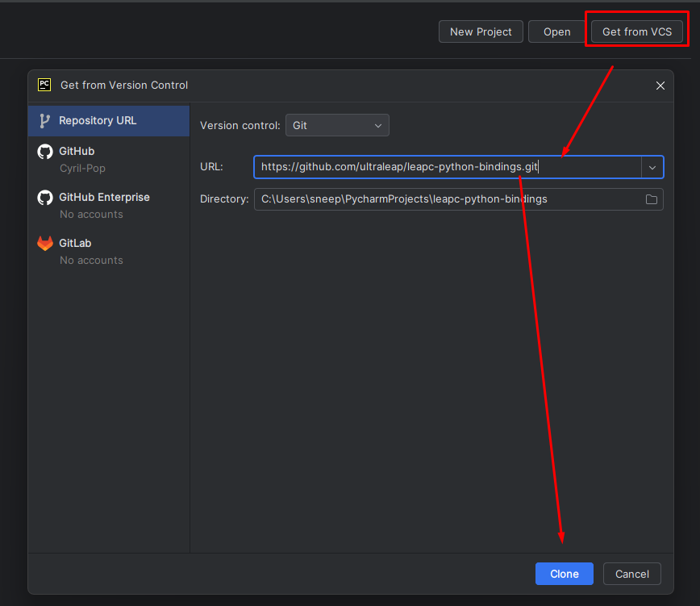Screen dimensions: 700x606
Task: Click 'No accounts' under GitHub Enterprise
Action: click(x=91, y=215)
